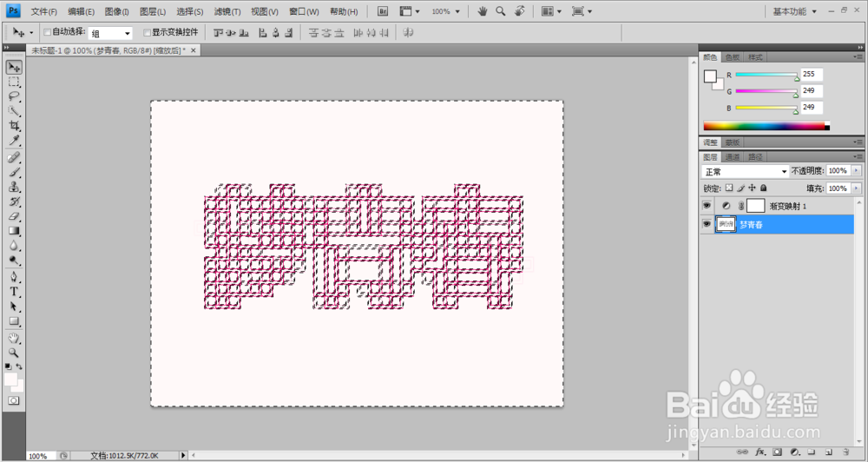This screenshot has height=462, width=868.
Task: Select the Brush tool
Action: [14, 172]
